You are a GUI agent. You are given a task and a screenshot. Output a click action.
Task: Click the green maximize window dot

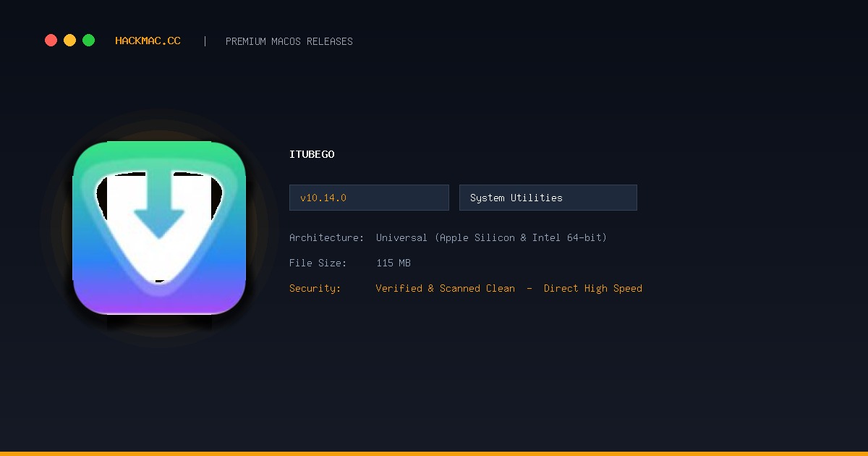88,41
